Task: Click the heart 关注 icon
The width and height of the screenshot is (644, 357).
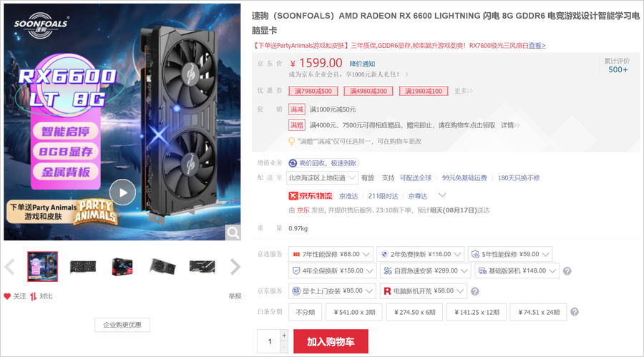Action: click(7, 296)
